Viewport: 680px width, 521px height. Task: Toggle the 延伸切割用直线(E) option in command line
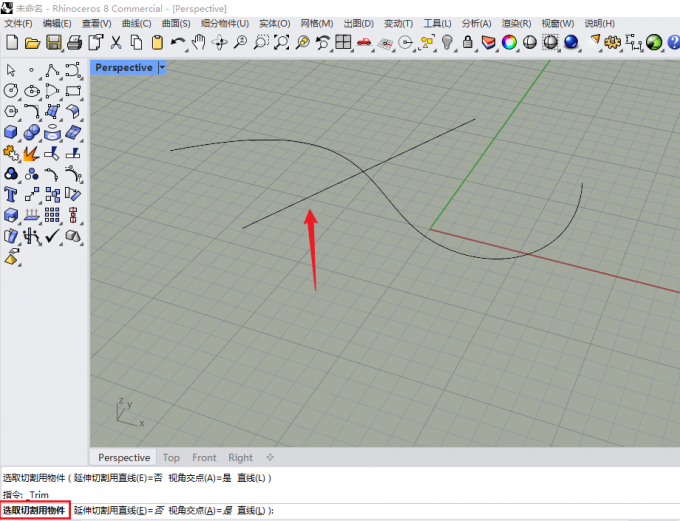click(x=118, y=511)
